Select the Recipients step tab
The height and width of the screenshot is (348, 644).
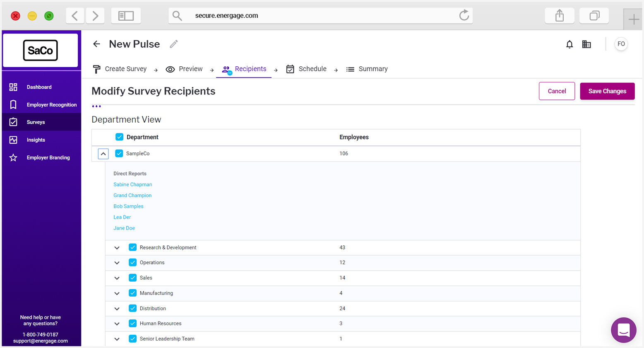[244, 69]
